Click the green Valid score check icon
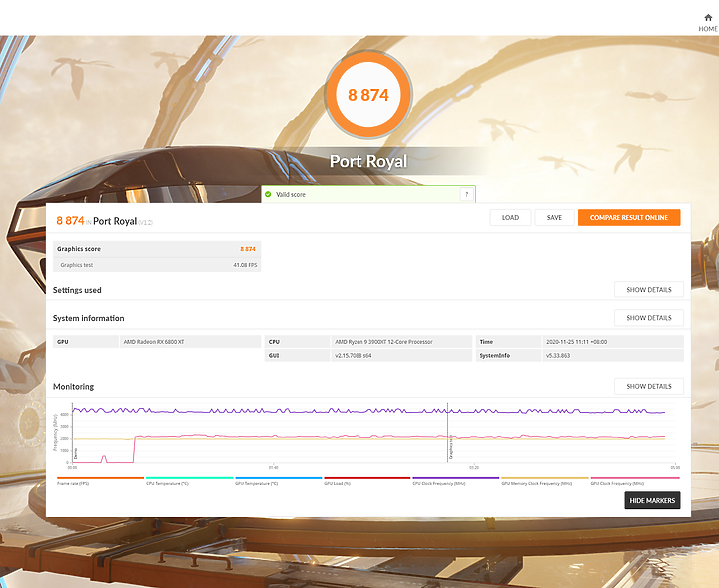 268,194
